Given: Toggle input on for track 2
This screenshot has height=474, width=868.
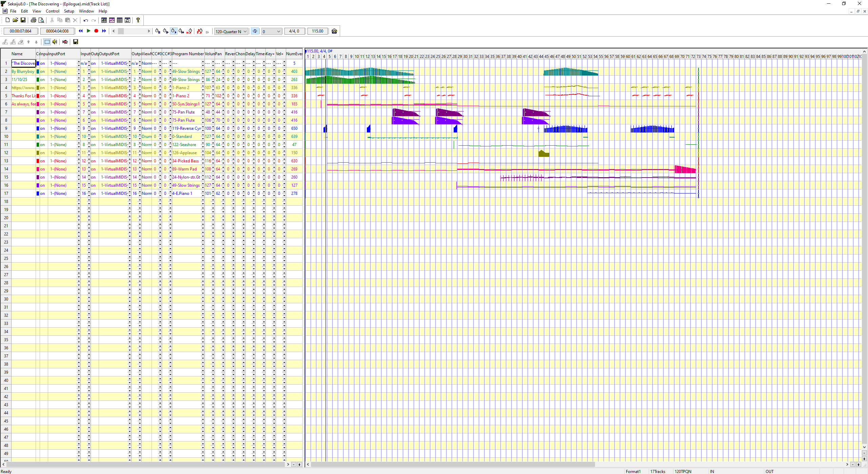Looking at the screenshot, I should 42,71.
